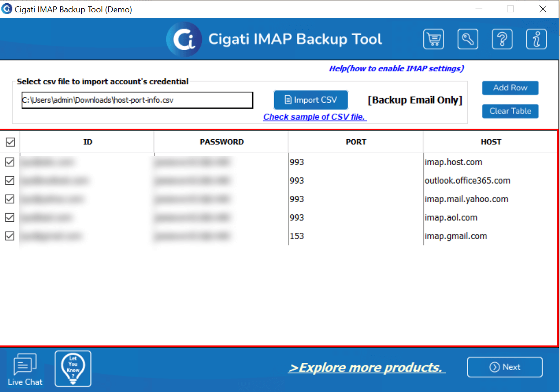
Task: Select the port 153 cell
Action: 356,236
